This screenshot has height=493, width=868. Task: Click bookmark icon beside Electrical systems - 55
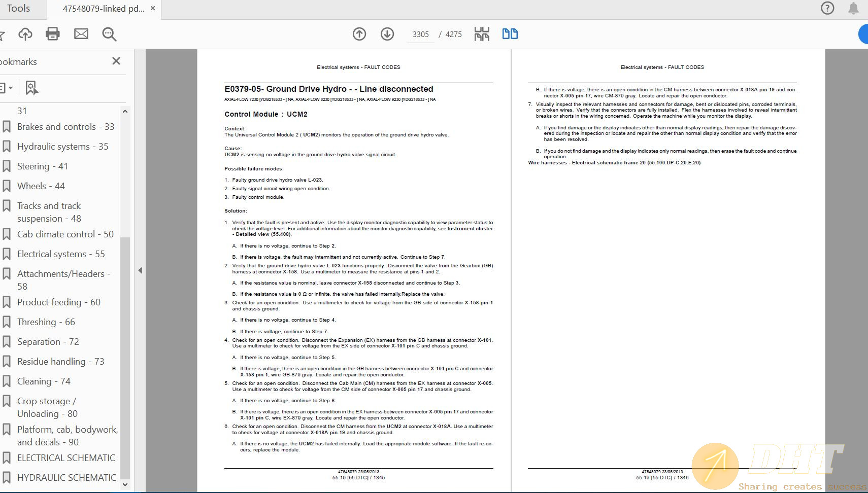(x=7, y=254)
